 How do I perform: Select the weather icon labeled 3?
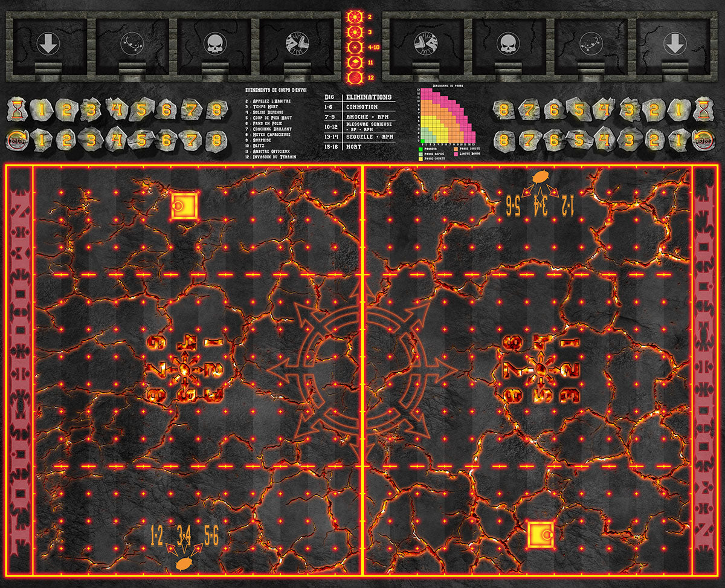pyautogui.click(x=354, y=31)
